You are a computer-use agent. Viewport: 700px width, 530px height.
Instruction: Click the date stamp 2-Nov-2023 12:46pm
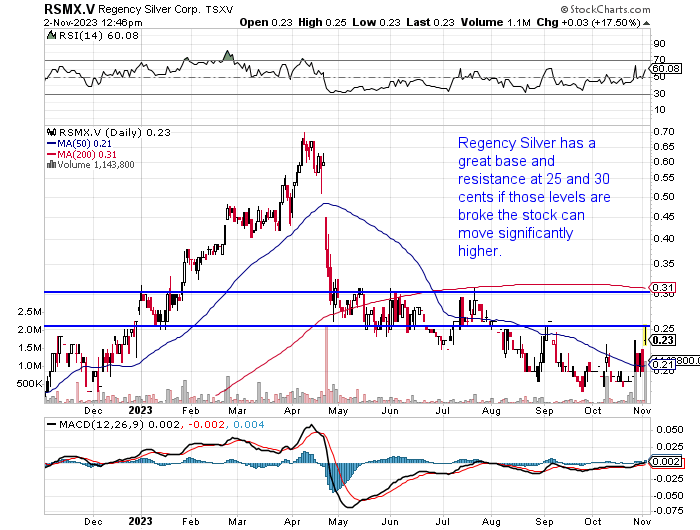[x=93, y=22]
